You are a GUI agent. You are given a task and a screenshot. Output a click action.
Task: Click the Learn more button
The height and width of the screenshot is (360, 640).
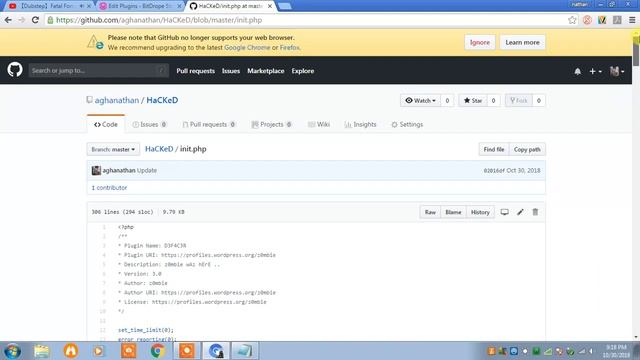[522, 42]
